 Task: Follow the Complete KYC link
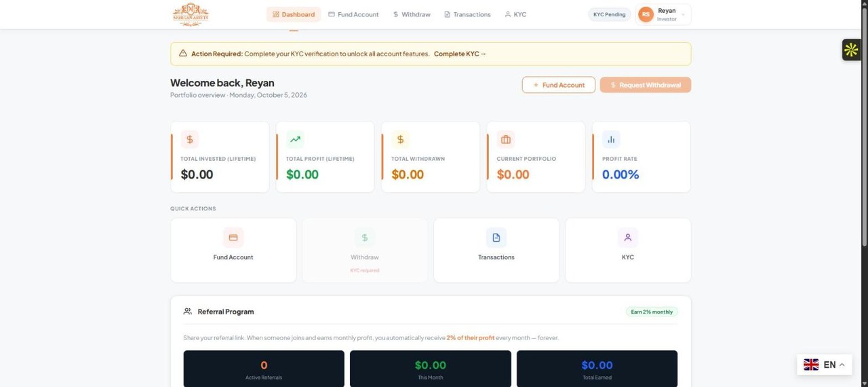tap(460, 54)
